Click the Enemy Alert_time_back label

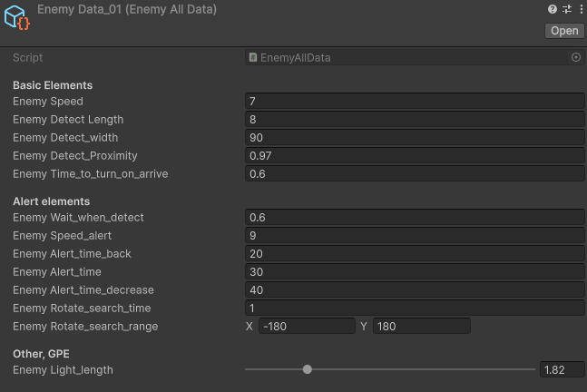[72, 254]
